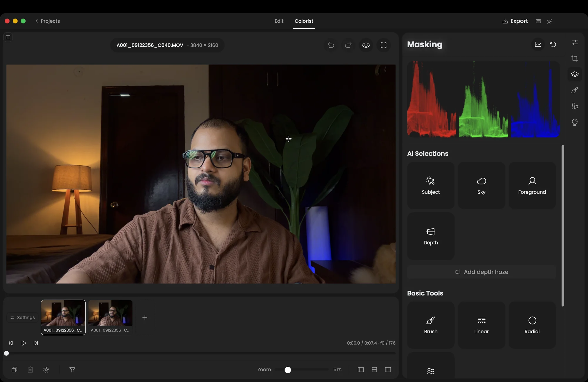Choose the Brush masking tool

coord(431,325)
